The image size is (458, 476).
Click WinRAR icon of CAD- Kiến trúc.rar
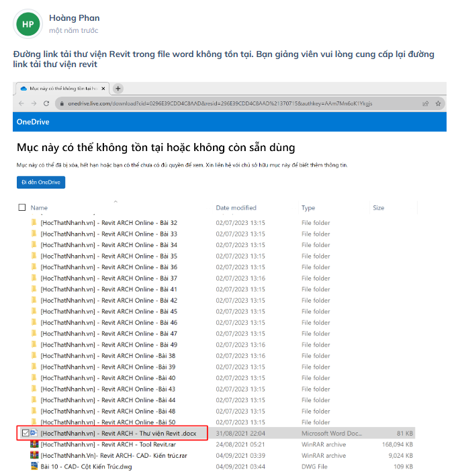(x=34, y=455)
